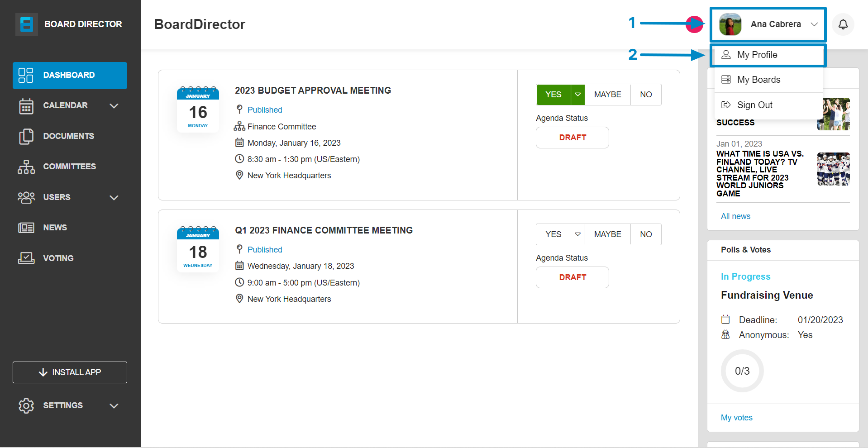Click Published status on Q1 Finance Meeting
The height and width of the screenshot is (448, 868).
[265, 250]
